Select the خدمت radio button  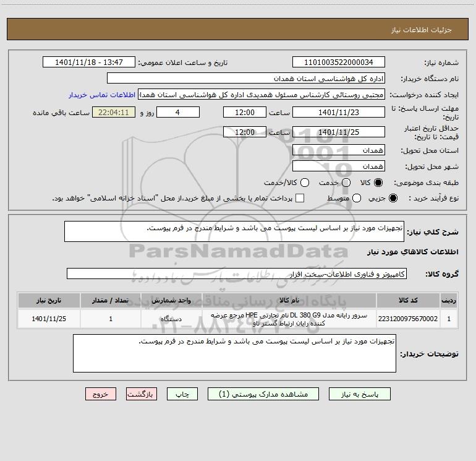[346, 183]
